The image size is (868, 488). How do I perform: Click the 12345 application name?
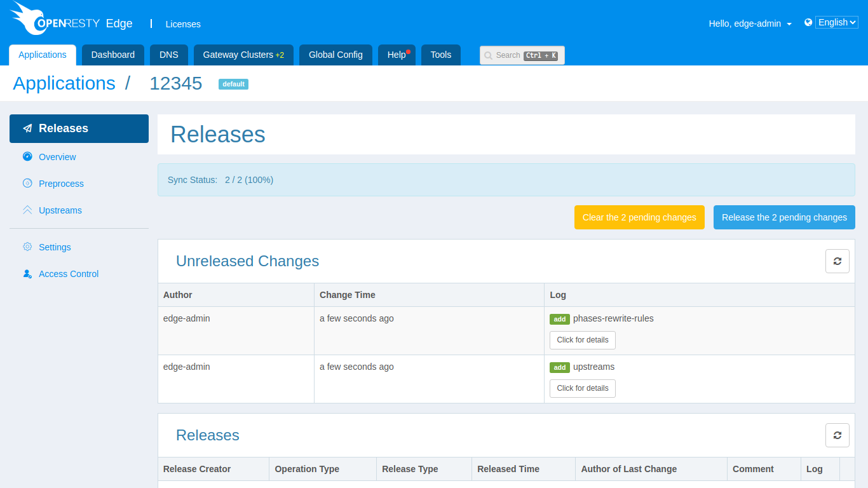pos(176,83)
